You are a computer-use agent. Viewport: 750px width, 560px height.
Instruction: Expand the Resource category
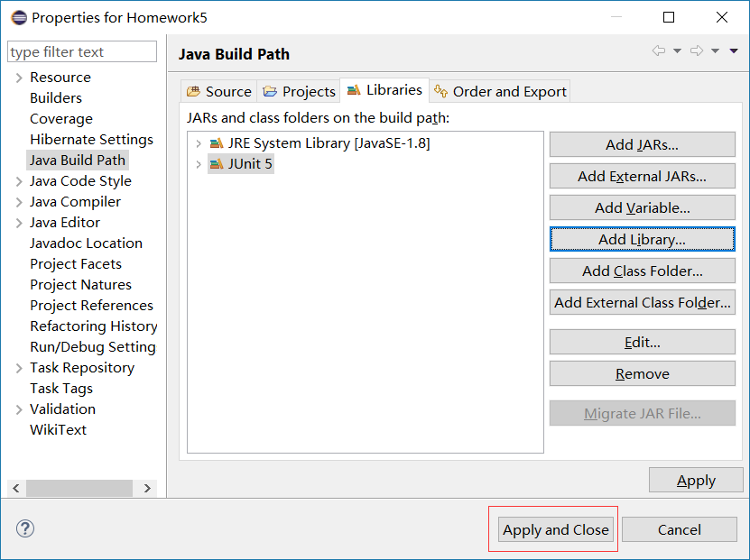click(x=19, y=78)
